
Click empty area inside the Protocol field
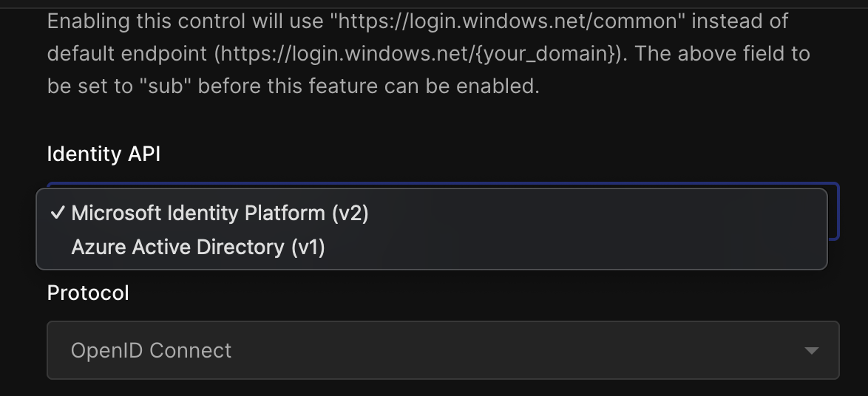[x=518, y=350]
